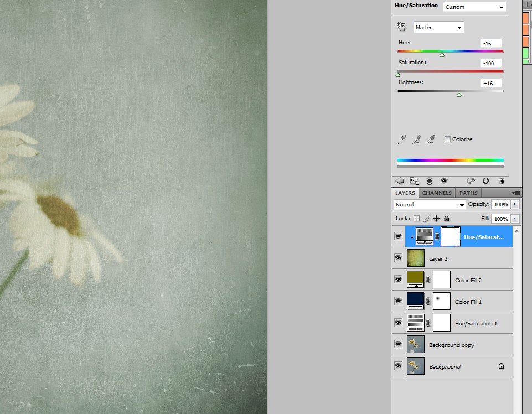Expand the Custom preset dropdown
Screen dimensions: 532x414
[x=474, y=7]
